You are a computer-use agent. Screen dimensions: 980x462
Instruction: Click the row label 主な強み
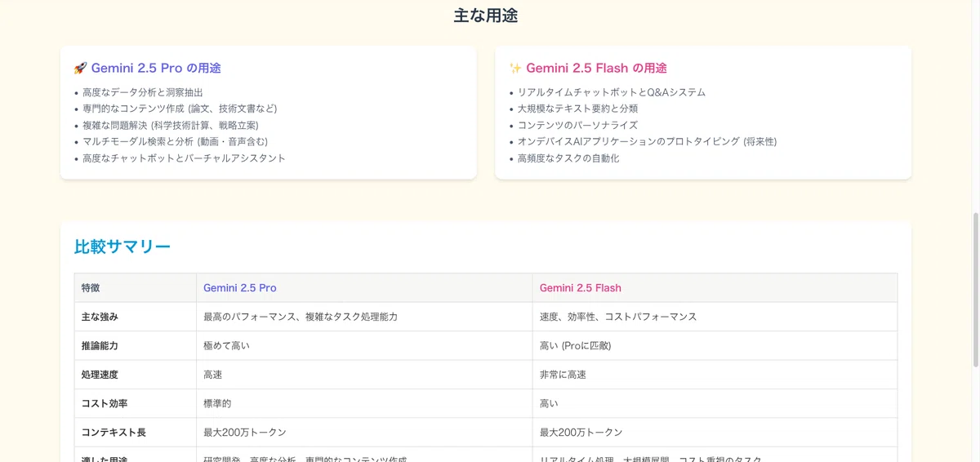(136, 317)
